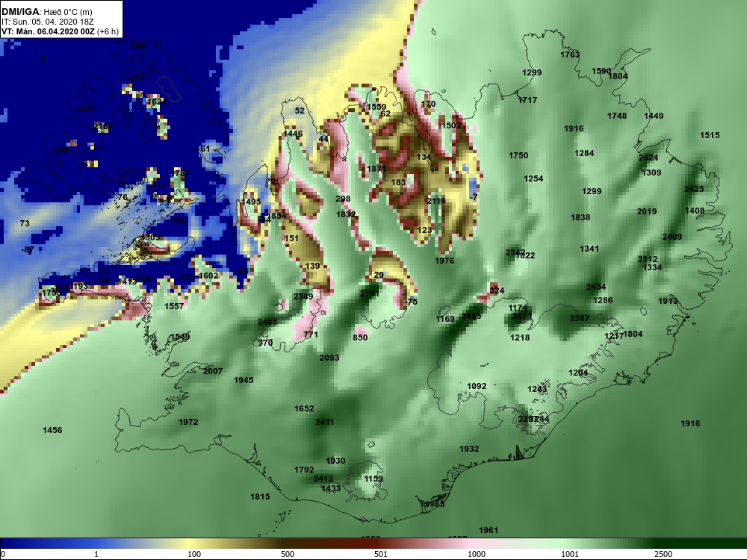The image size is (747, 560).
Task: Select the map value 2425
Action: (x=694, y=189)
